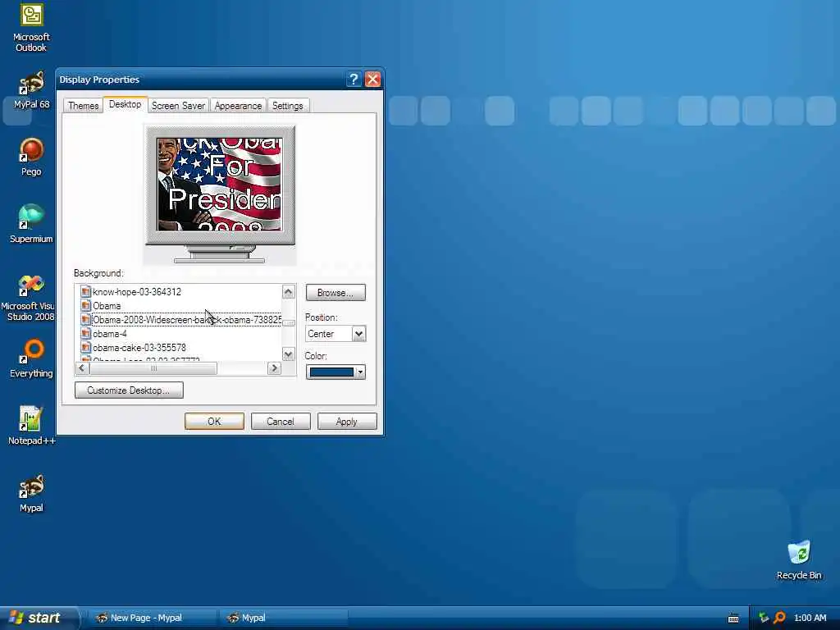Launch the Everything search shortcut
The image size is (840, 630).
pyautogui.click(x=31, y=358)
